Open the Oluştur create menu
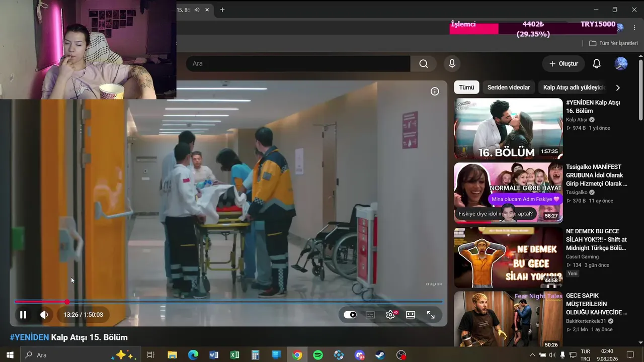Screen dimensions: 644x362 [x=563, y=64]
